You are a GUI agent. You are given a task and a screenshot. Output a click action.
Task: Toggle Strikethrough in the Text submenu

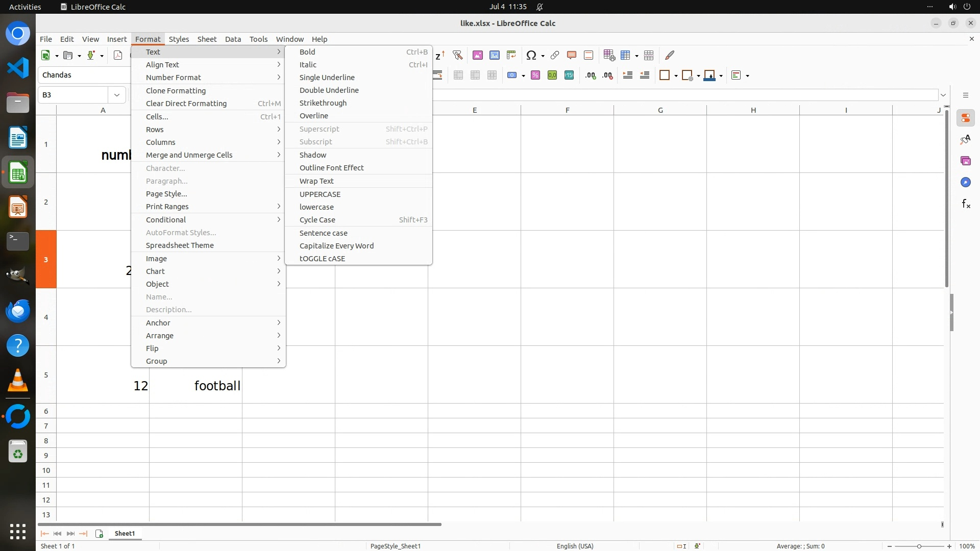coord(323,103)
